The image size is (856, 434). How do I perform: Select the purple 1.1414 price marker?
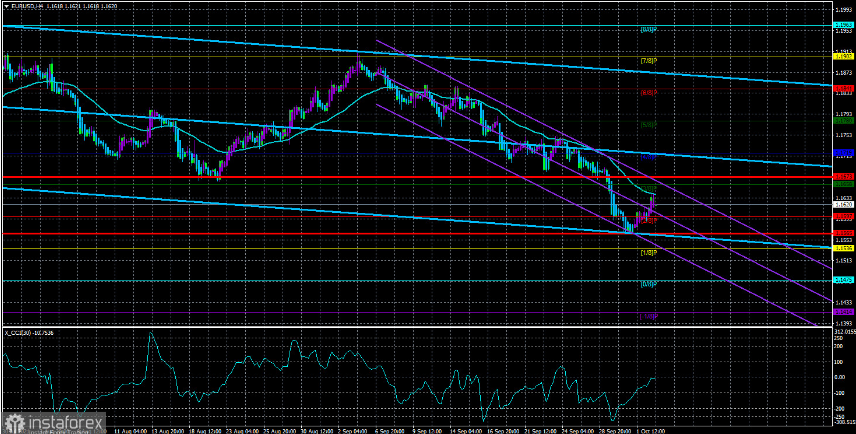842,312
